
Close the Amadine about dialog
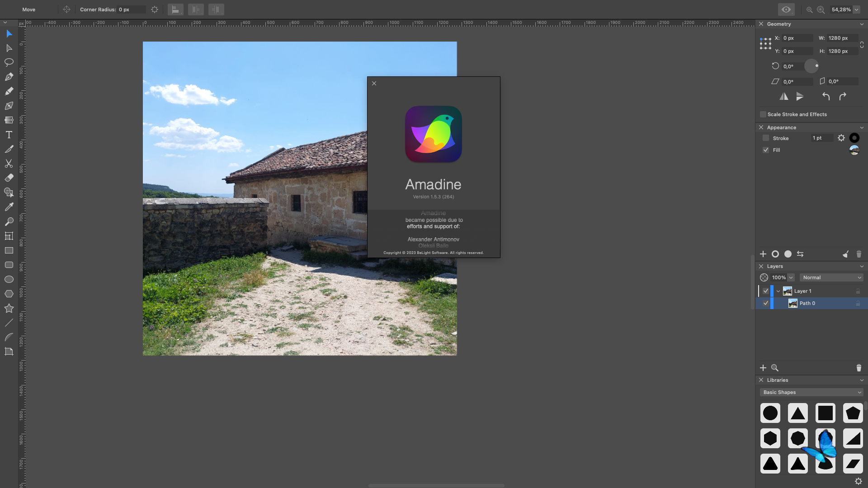[374, 84]
